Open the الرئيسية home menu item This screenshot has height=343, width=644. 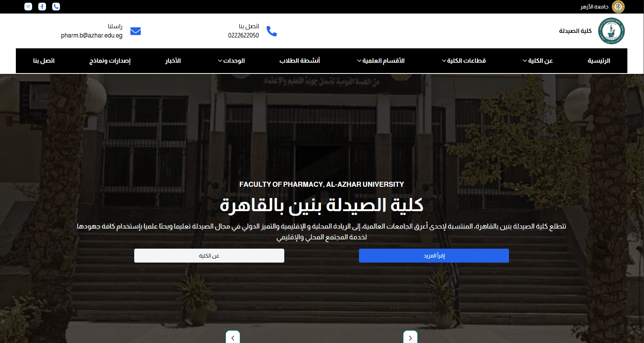coord(599,61)
